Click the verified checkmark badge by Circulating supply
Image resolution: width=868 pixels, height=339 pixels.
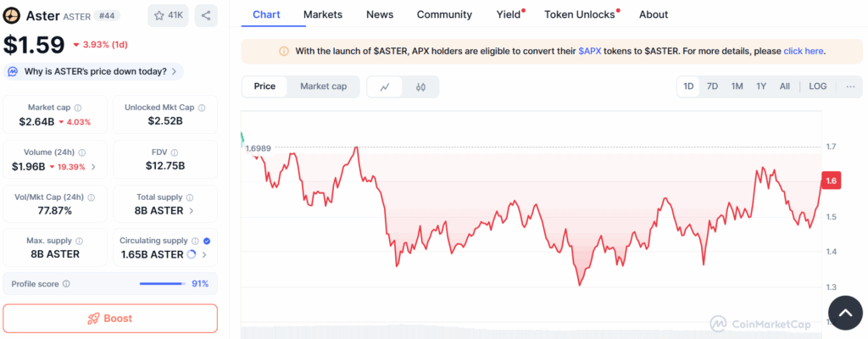(207, 241)
